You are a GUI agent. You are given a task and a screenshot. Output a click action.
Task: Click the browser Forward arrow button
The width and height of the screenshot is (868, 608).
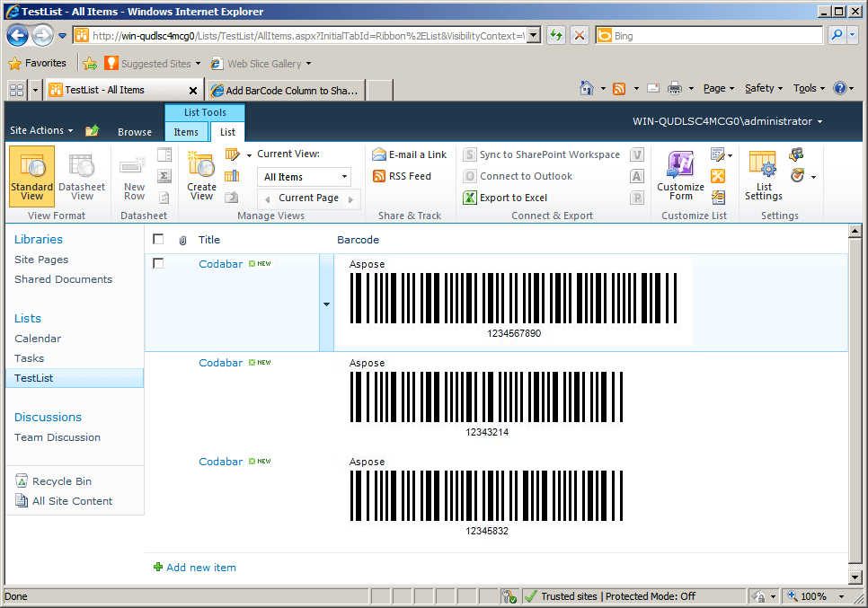point(42,36)
